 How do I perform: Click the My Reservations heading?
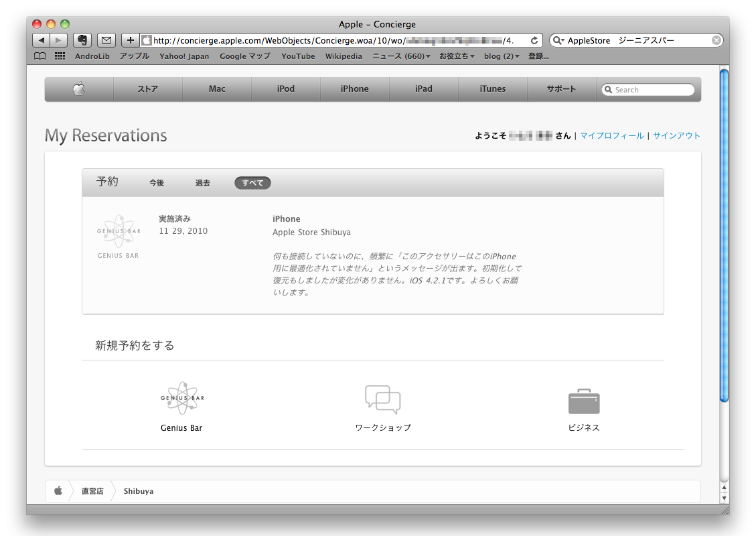pos(106,135)
